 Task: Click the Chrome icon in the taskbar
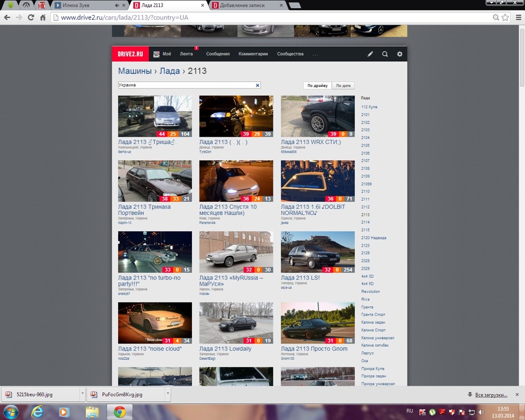tap(120, 412)
